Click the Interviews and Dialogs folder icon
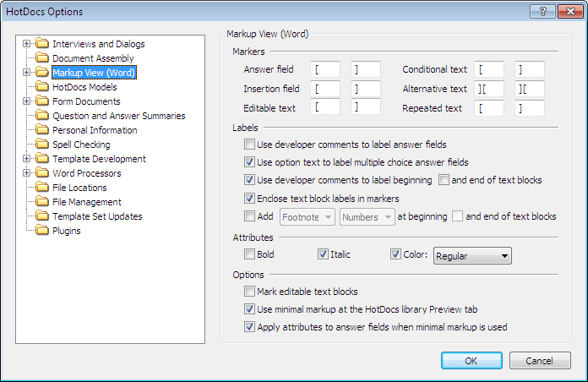The image size is (588, 382). (42, 44)
